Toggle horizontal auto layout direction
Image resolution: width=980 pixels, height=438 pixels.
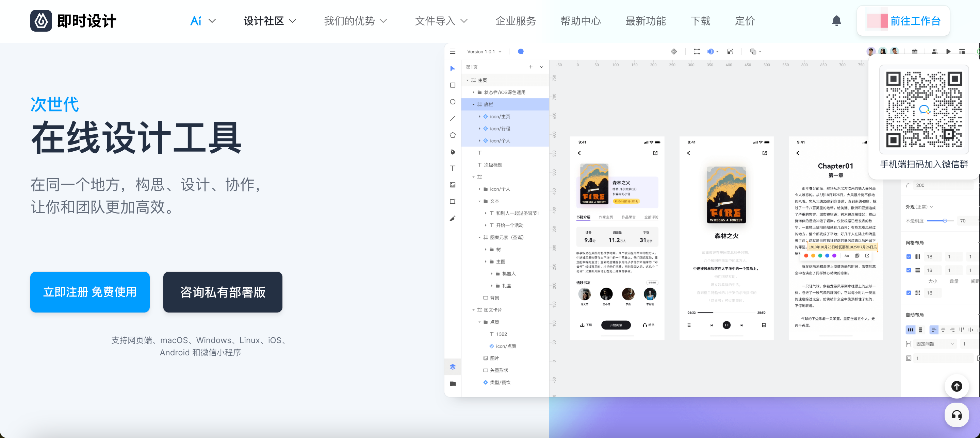[x=910, y=330]
